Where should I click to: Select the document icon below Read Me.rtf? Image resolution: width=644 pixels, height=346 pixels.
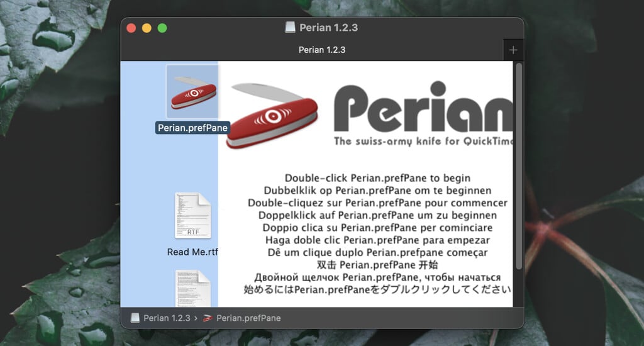(192, 288)
